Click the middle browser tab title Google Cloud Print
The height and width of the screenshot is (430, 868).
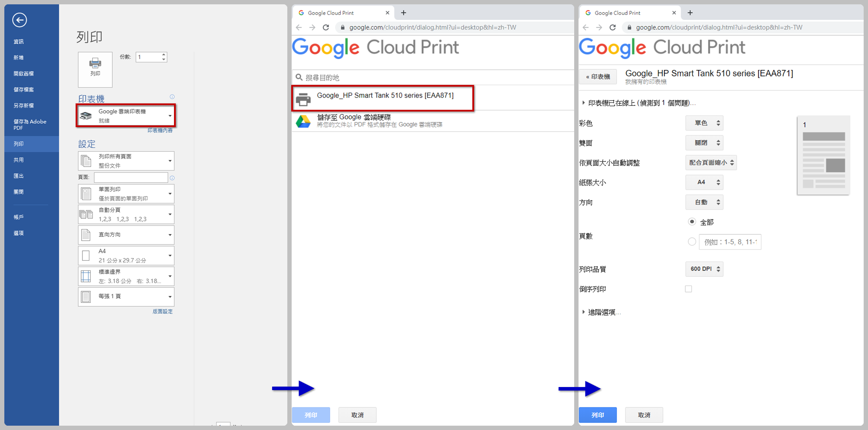pos(331,13)
